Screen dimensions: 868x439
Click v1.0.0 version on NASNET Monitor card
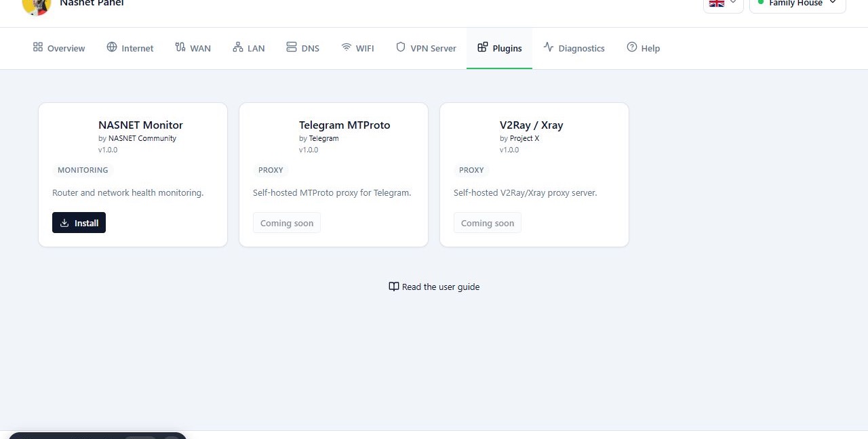(108, 150)
